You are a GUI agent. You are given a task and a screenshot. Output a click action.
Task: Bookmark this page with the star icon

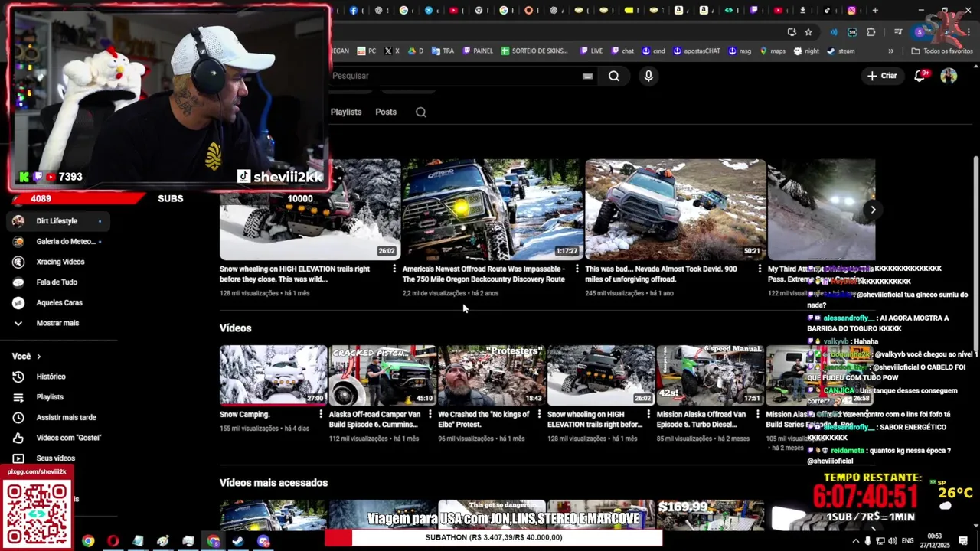(808, 32)
